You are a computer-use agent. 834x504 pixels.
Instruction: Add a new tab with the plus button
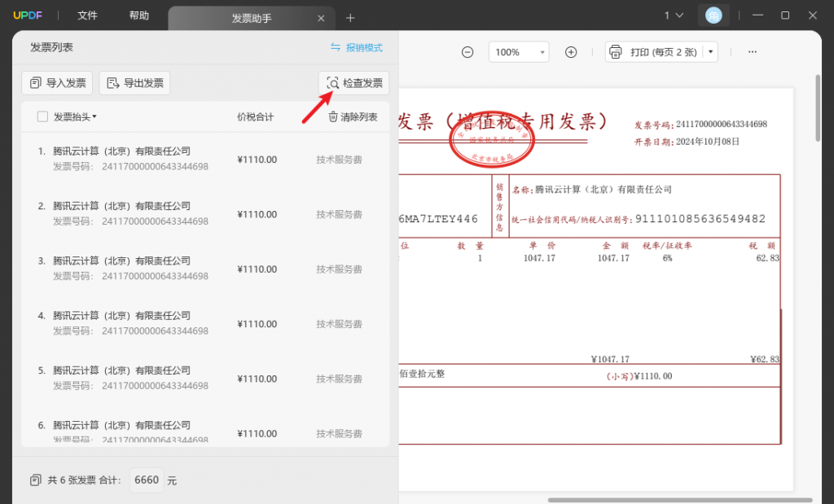coord(350,18)
